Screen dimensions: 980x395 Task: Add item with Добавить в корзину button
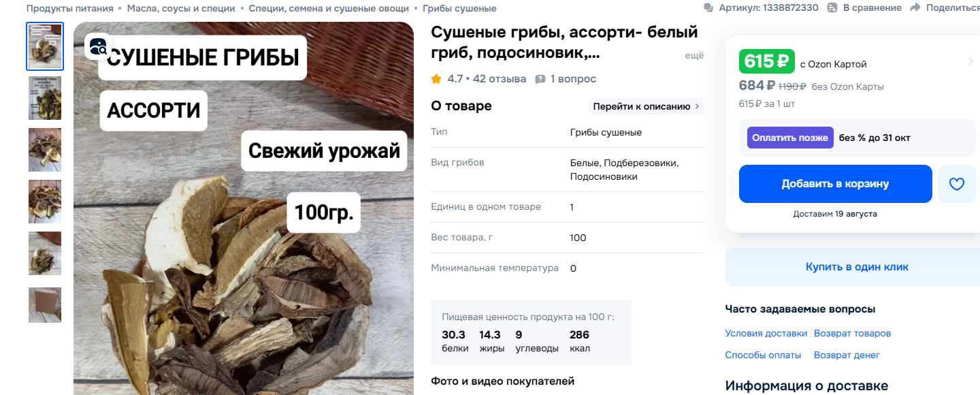[x=836, y=184]
